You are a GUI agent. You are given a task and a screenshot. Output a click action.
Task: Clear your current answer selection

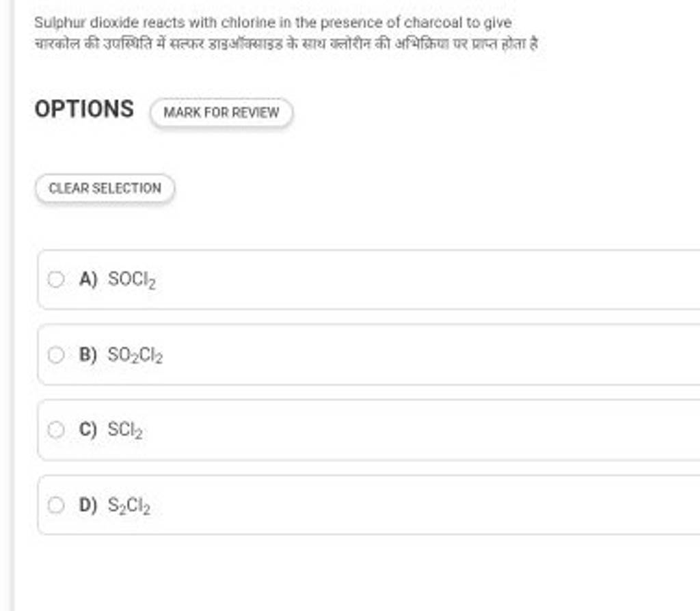[x=105, y=187]
